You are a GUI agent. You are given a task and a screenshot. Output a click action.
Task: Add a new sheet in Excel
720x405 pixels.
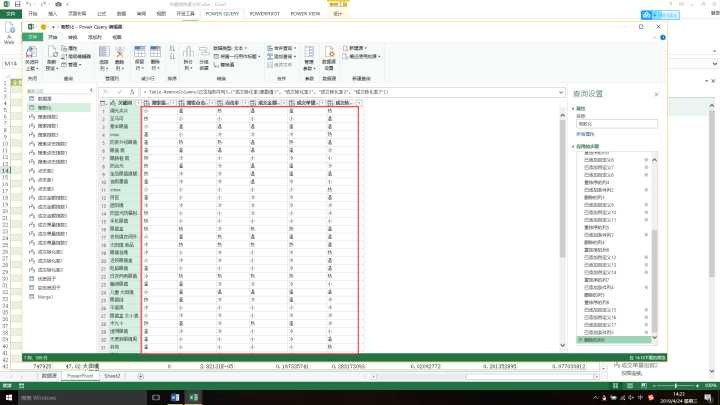(x=141, y=376)
